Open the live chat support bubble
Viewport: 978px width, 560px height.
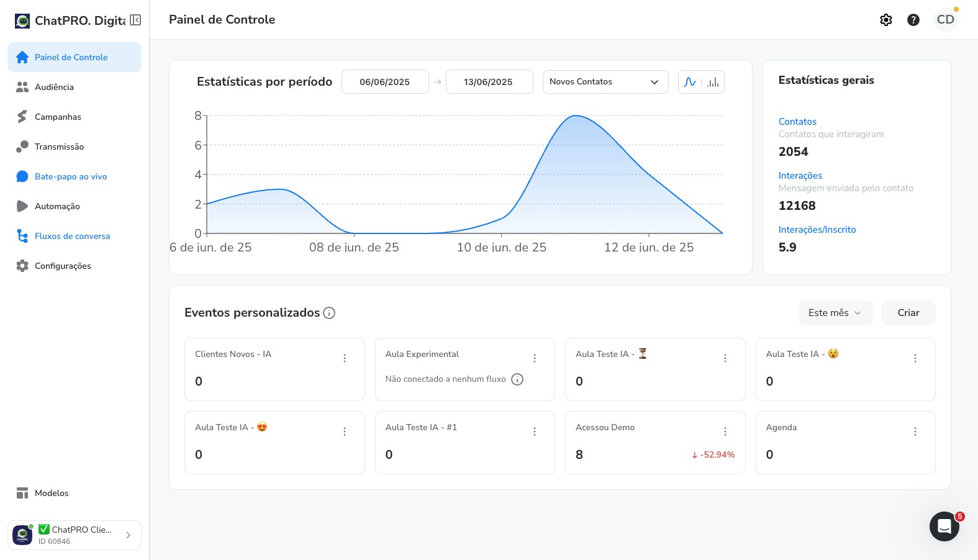tap(944, 526)
